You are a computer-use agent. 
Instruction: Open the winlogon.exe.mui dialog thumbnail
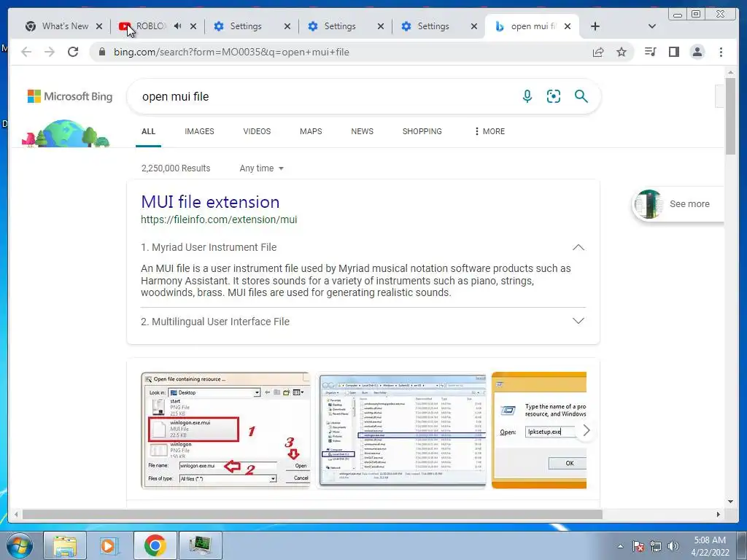tap(226, 430)
